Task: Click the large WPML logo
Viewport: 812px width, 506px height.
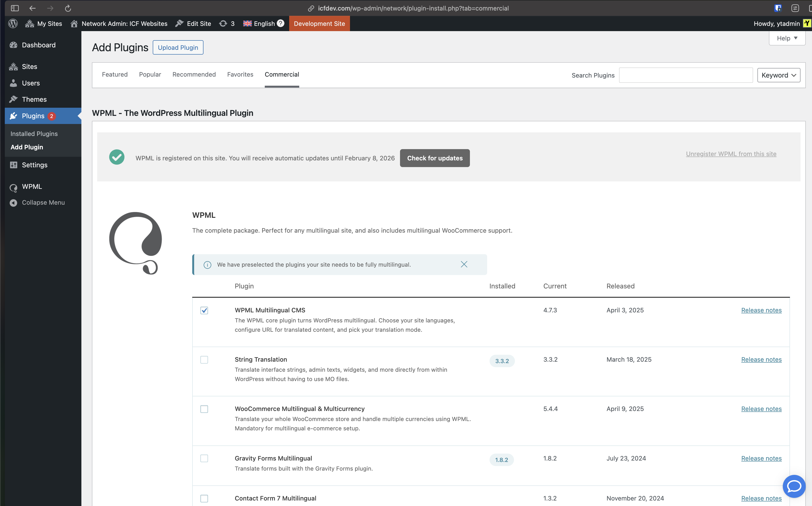Action: 135,243
